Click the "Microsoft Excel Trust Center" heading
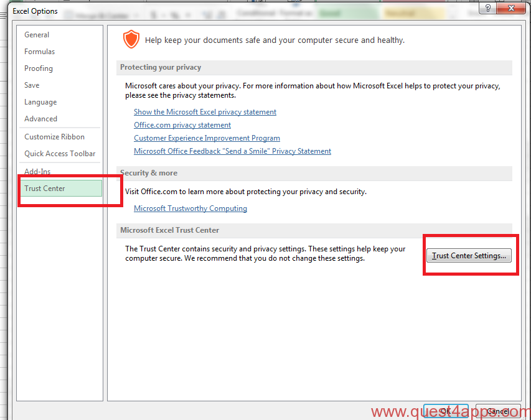Image resolution: width=531 pixels, height=420 pixels. pyautogui.click(x=170, y=230)
